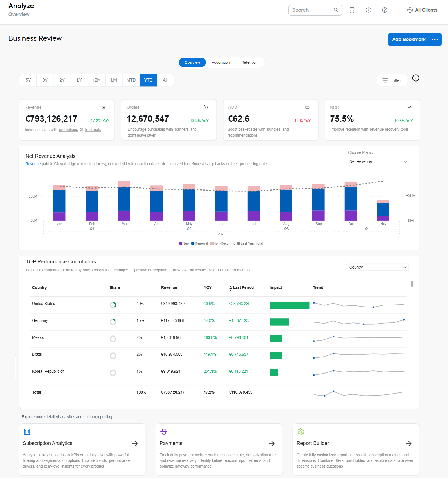This screenshot has height=478, width=448.
Task: Switch to the Acquisition tab
Action: [x=221, y=62]
